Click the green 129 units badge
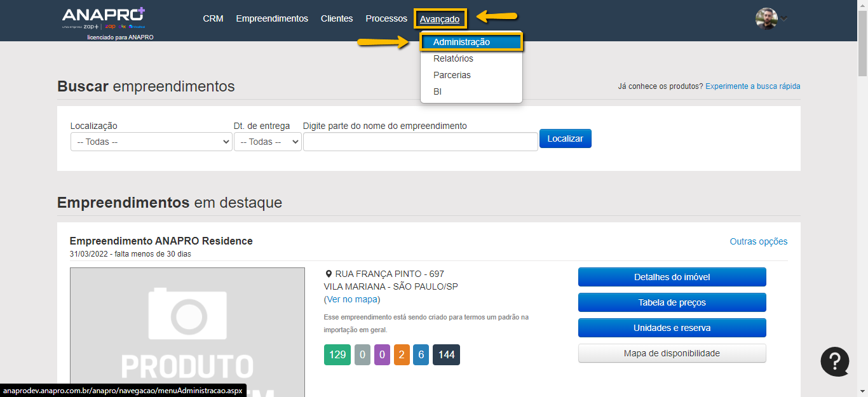The image size is (868, 397). pos(337,354)
